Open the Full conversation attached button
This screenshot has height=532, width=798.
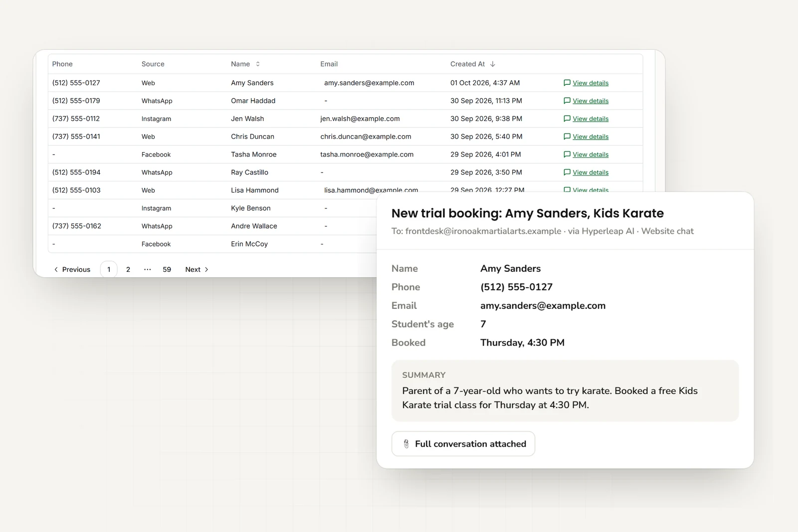tap(463, 444)
